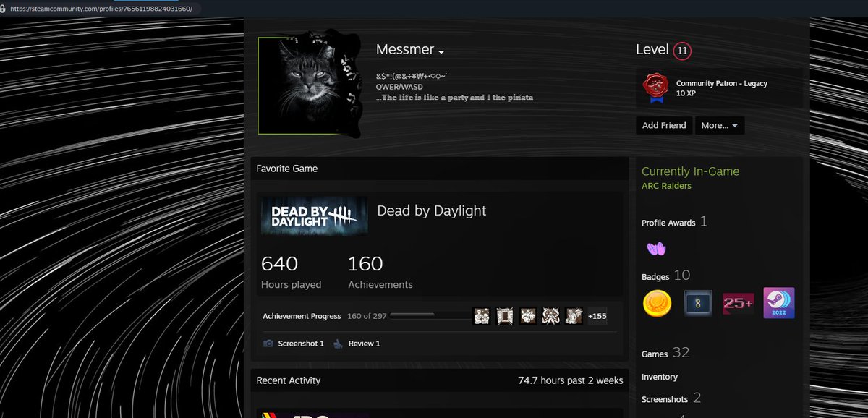Open the Screenshot 1 link

click(301, 344)
